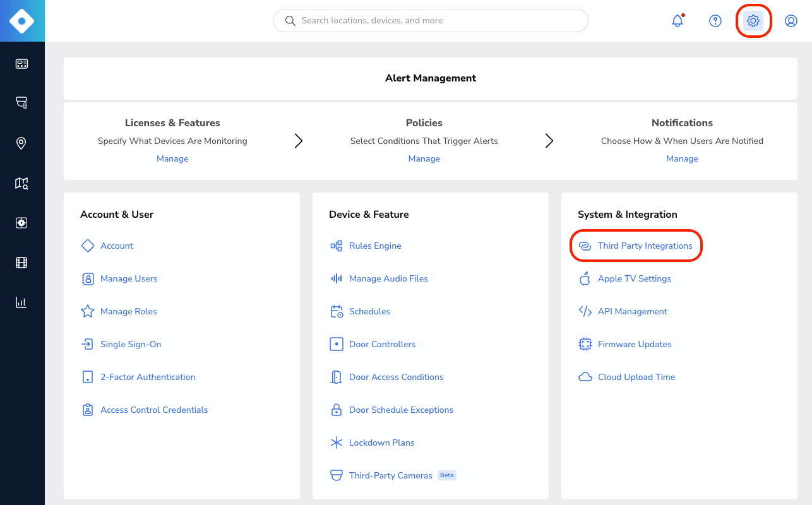Click the Lockdown Plans asterisk icon
The height and width of the screenshot is (505, 812).
[x=337, y=443]
